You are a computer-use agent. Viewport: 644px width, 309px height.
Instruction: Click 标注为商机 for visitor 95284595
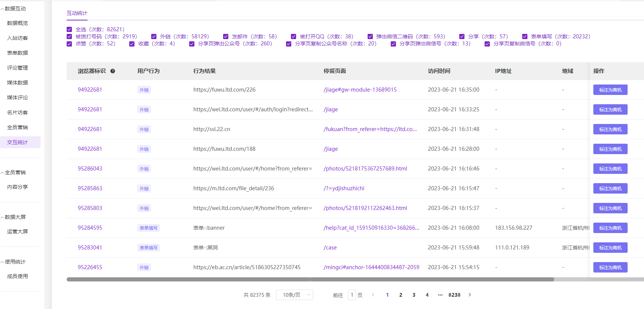click(610, 228)
